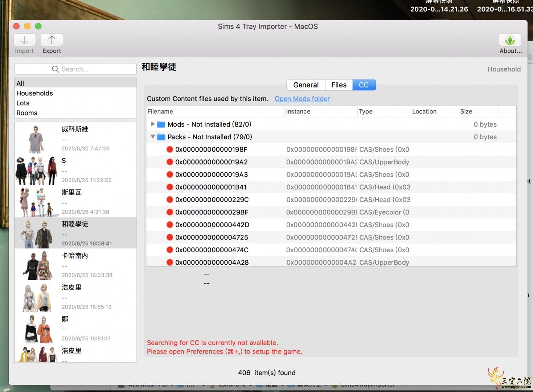Click red status dot for 0x000000000000474C
Screen dimensions: 533x392
(169, 250)
